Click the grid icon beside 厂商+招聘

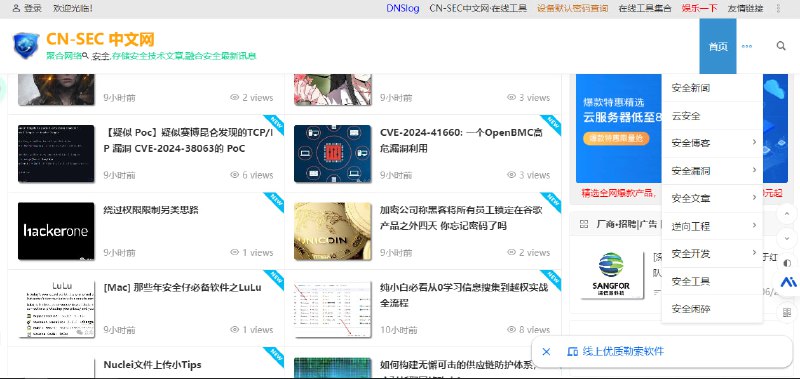tap(584, 224)
